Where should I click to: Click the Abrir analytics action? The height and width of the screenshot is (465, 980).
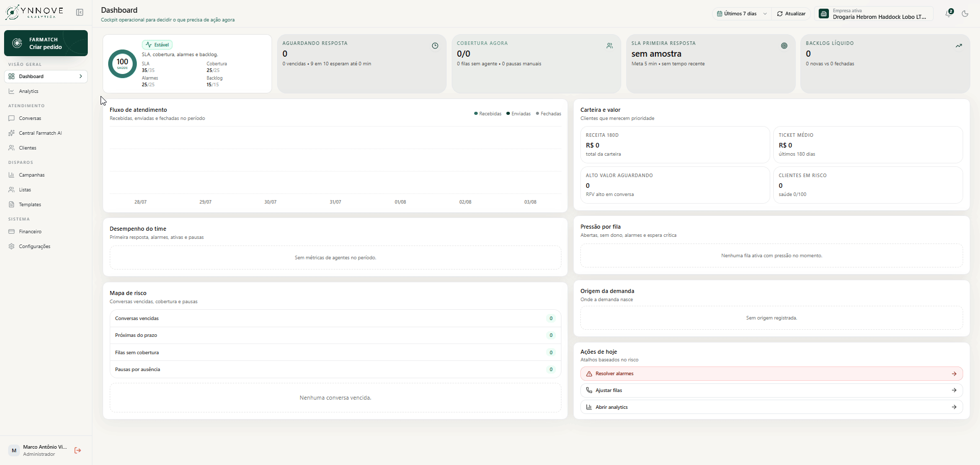pos(772,407)
